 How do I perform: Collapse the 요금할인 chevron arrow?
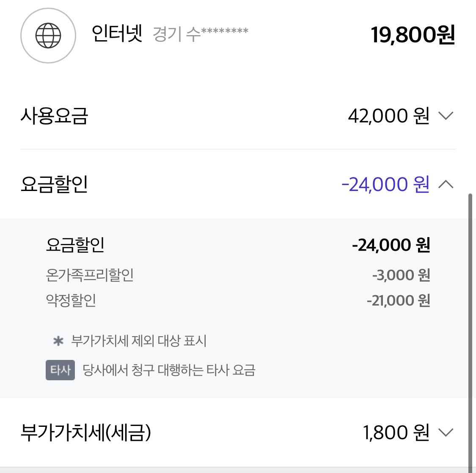coord(446,184)
